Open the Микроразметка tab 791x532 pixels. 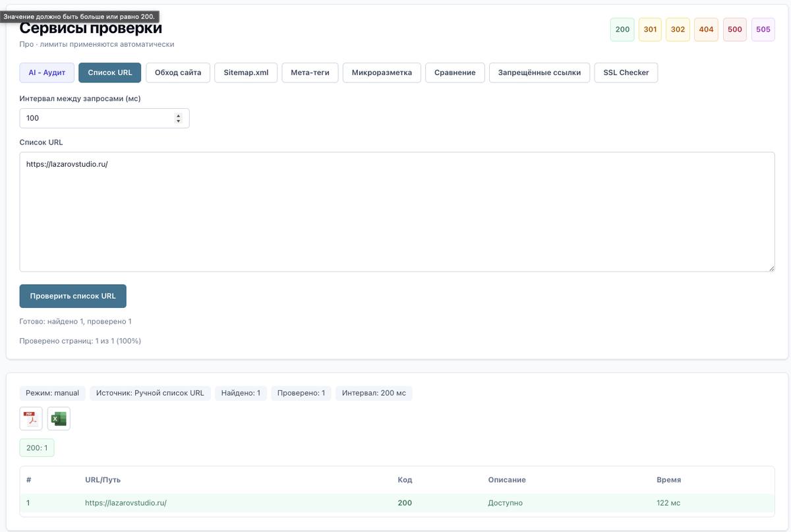(382, 73)
